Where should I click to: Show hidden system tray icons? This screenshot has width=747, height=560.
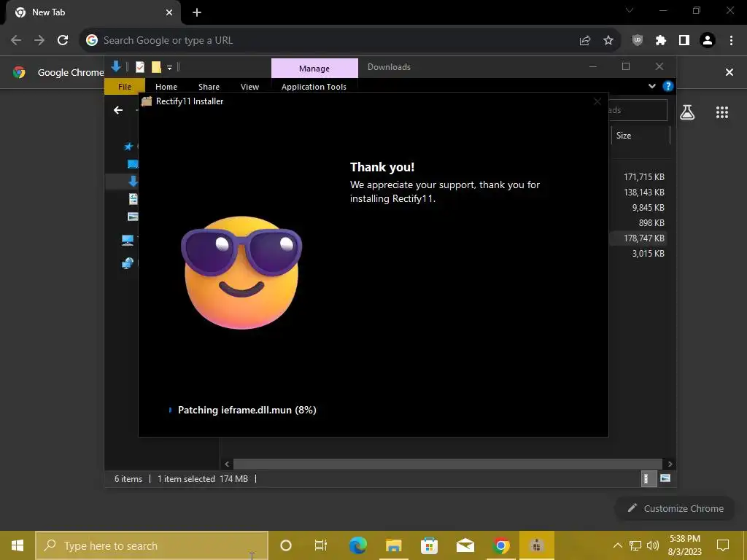[x=617, y=545]
